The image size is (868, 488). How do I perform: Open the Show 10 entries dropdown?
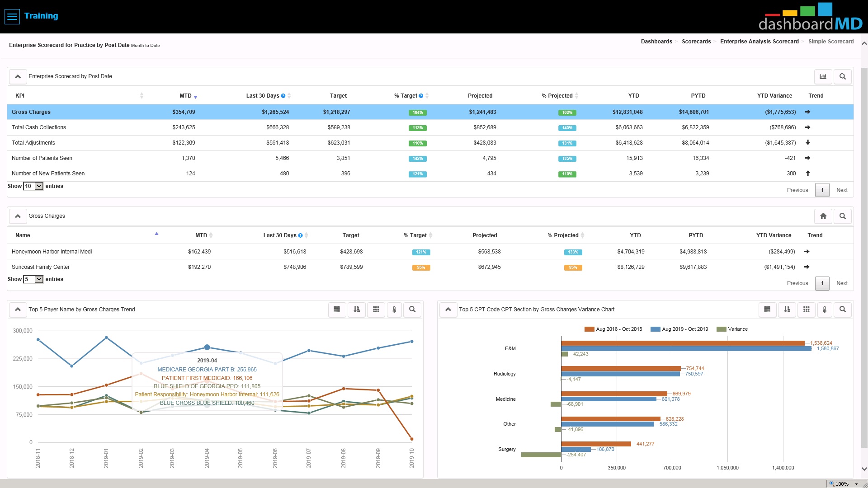coord(33,186)
